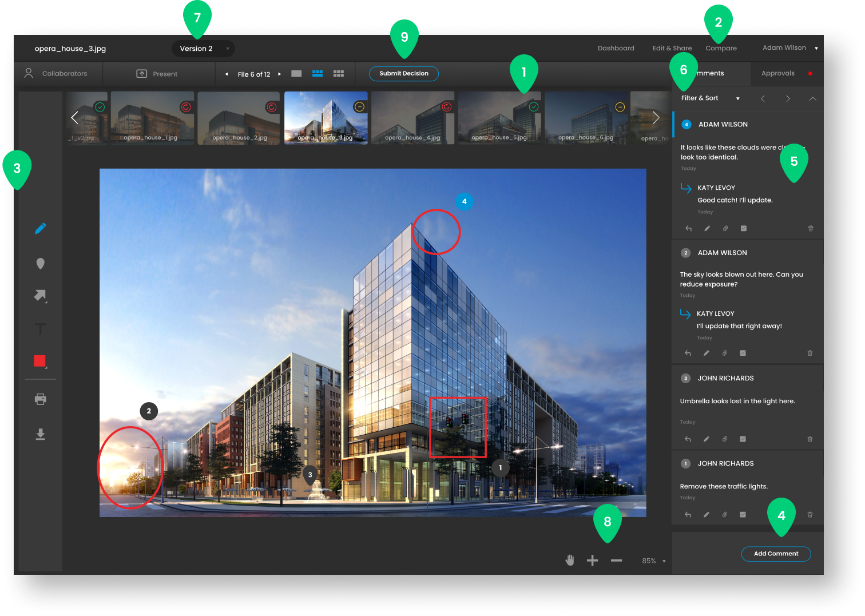
Task: Open Dashboard from the top menu
Action: [x=616, y=48]
